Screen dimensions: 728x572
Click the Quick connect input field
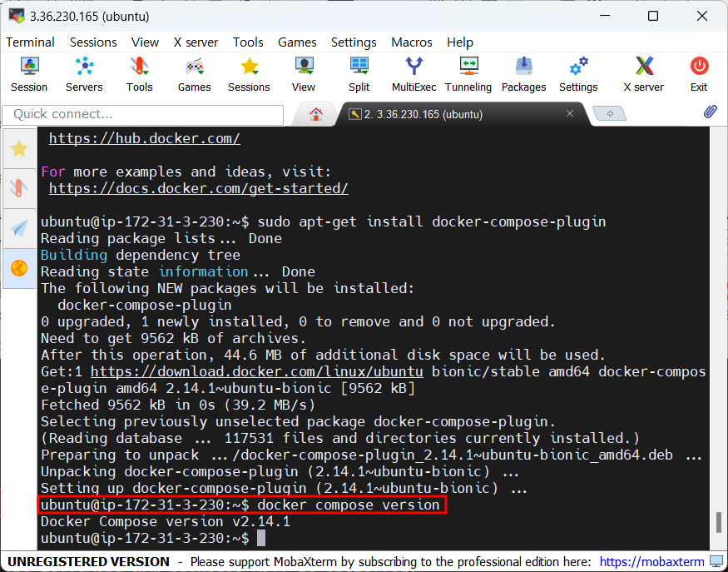click(143, 115)
